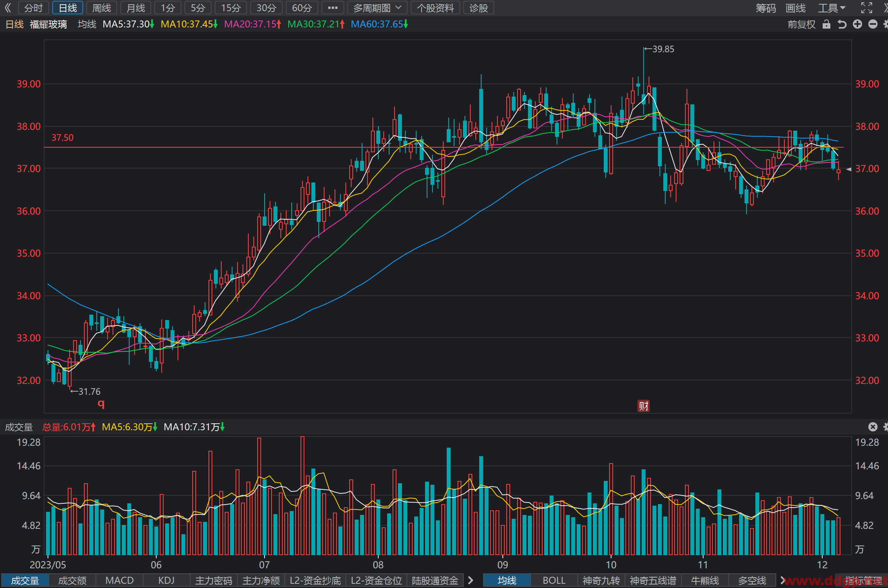Select the MACD indicator tab

click(120, 580)
